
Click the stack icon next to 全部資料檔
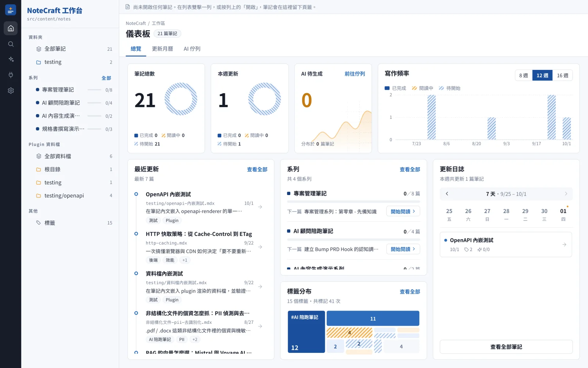point(39,156)
